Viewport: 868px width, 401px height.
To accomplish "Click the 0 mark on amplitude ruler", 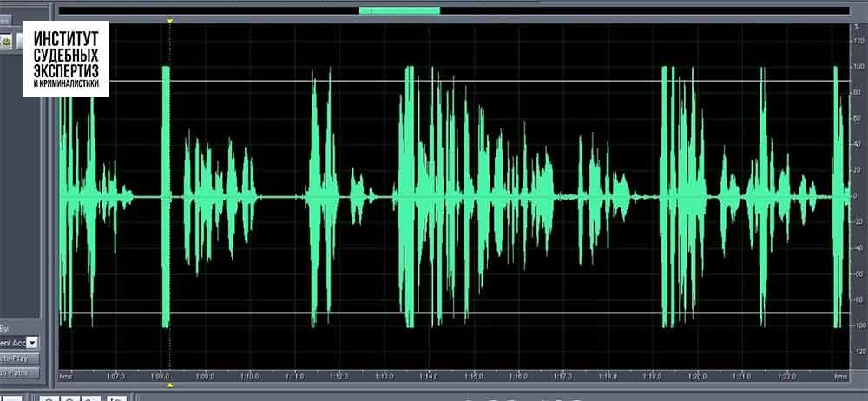I will pyautogui.click(x=858, y=197).
